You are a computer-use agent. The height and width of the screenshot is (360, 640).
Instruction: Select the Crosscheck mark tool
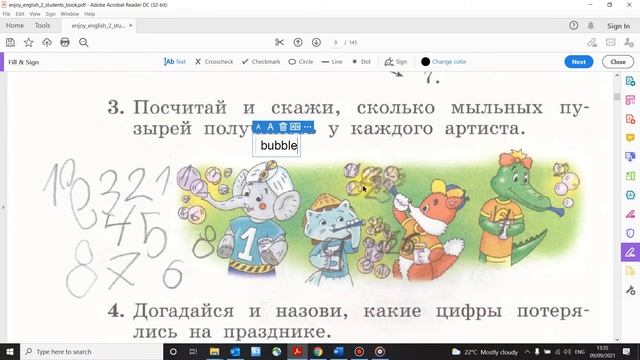click(214, 62)
